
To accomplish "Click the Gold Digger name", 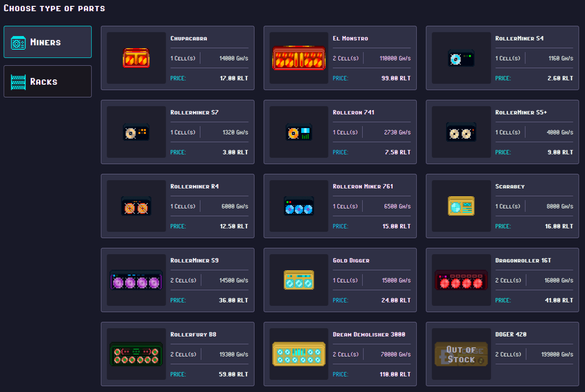I will (351, 261).
